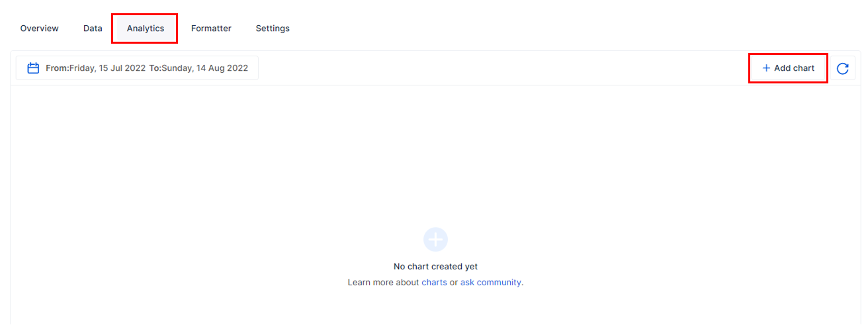Click the Learn more about text
The image size is (868, 327).
(x=383, y=282)
